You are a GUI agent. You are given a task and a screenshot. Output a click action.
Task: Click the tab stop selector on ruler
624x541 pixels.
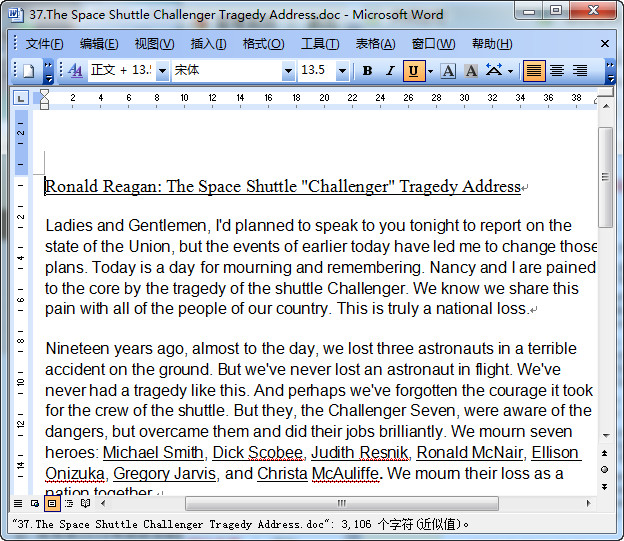point(21,98)
